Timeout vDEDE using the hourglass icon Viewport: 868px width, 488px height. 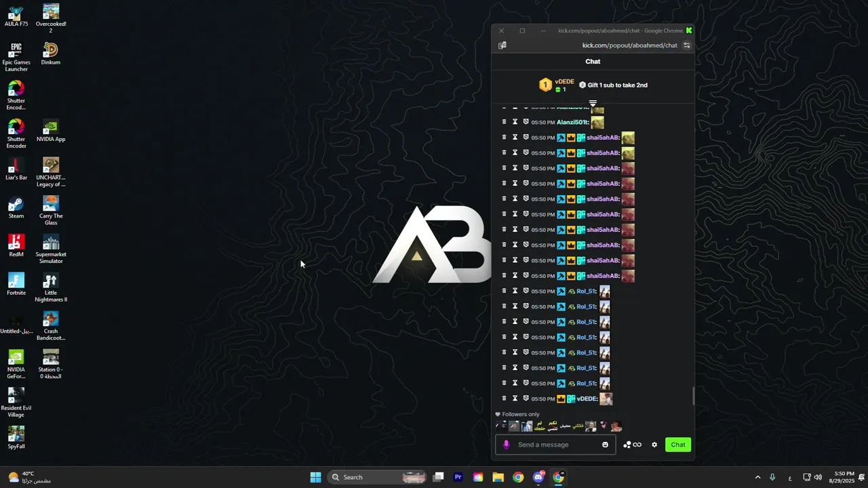(x=515, y=399)
